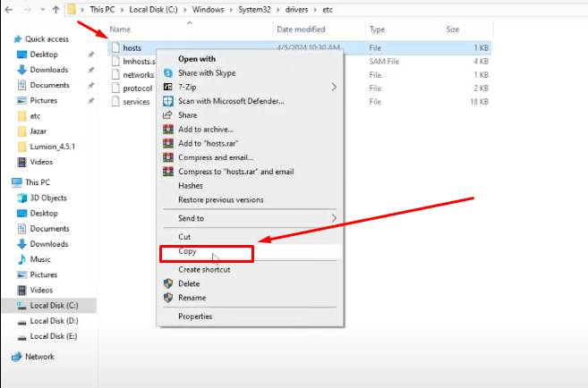The image size is (588, 388).
Task: Select the services file in list
Action: tap(135, 102)
